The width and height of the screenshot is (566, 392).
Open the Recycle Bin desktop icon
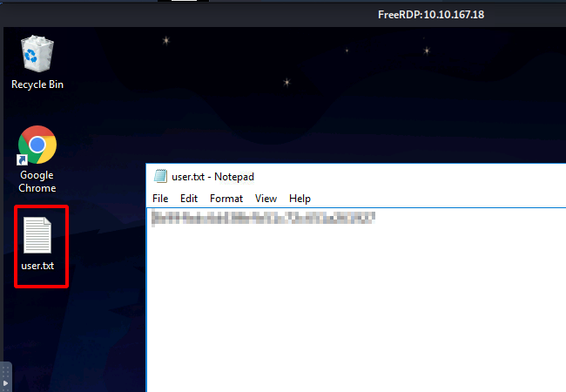point(37,54)
